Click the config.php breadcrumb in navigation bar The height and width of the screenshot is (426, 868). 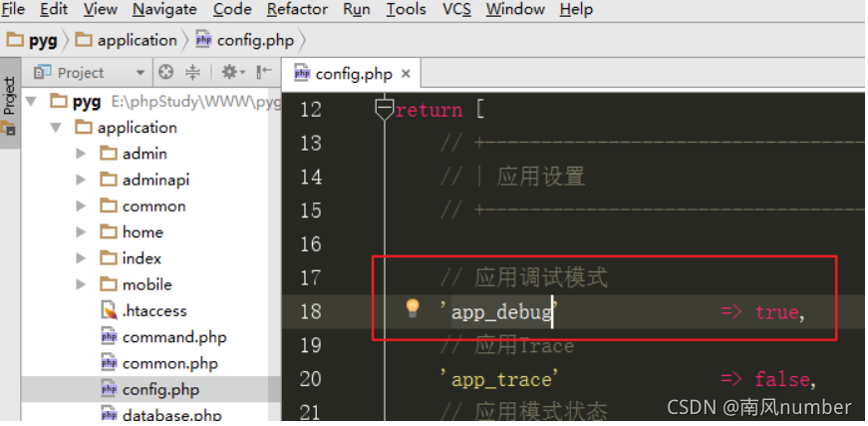[x=245, y=41]
